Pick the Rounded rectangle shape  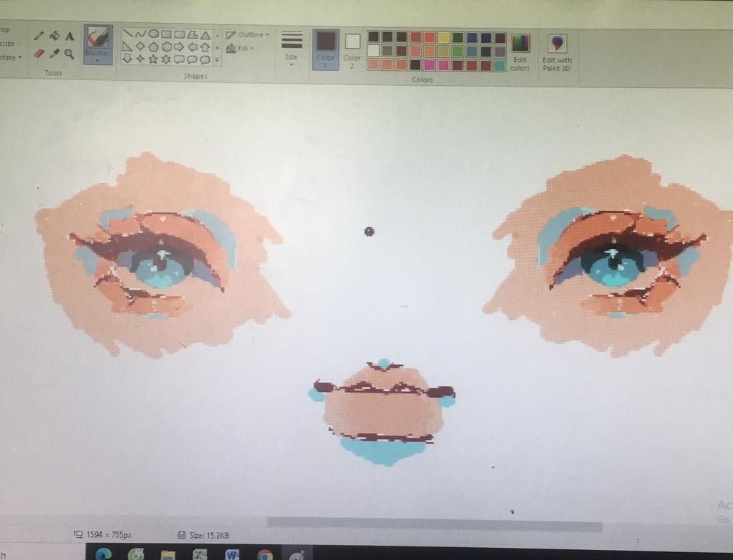[x=180, y=34]
